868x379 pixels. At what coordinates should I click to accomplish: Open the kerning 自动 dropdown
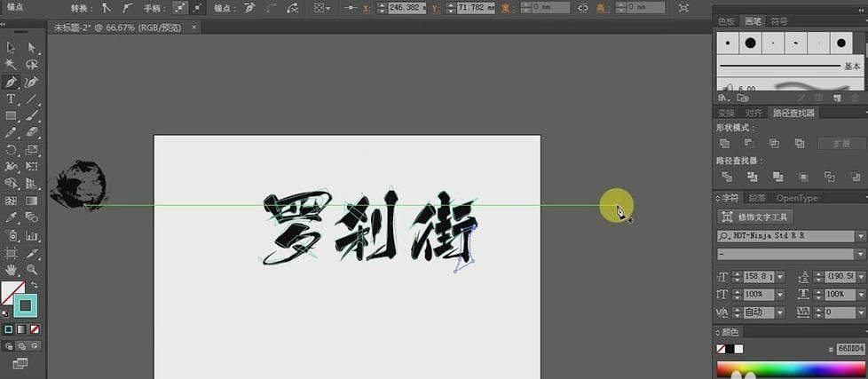click(780, 312)
